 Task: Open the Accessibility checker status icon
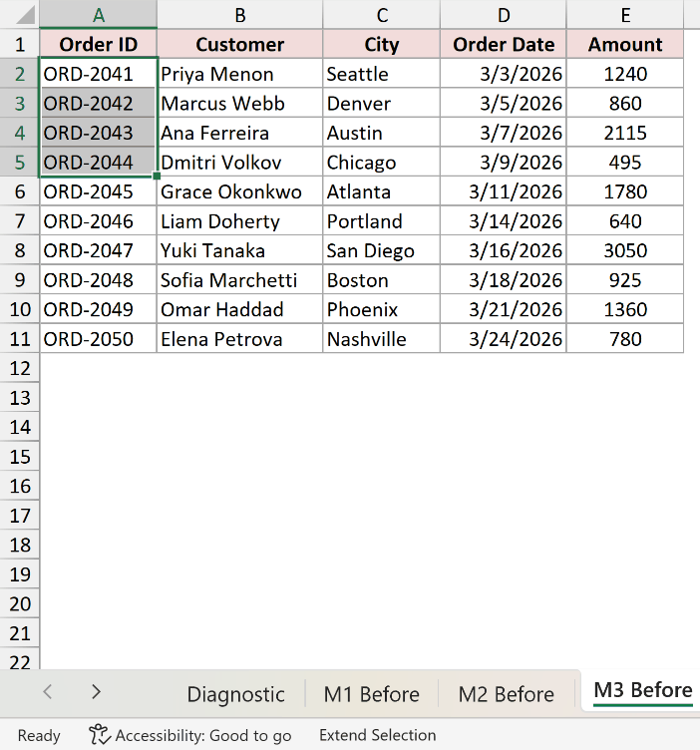pos(99,735)
